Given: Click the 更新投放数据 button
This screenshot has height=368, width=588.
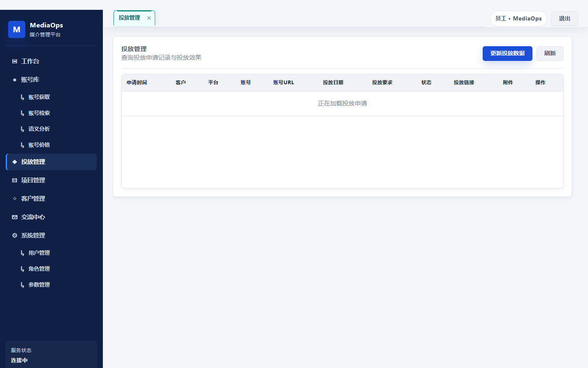Looking at the screenshot, I should click(508, 54).
